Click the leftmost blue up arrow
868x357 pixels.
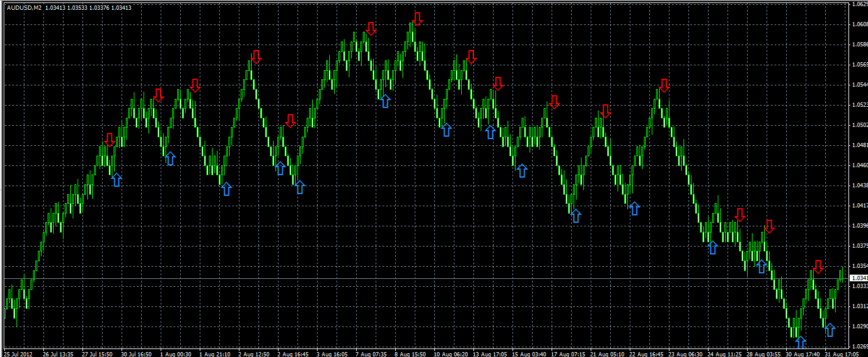tap(116, 179)
